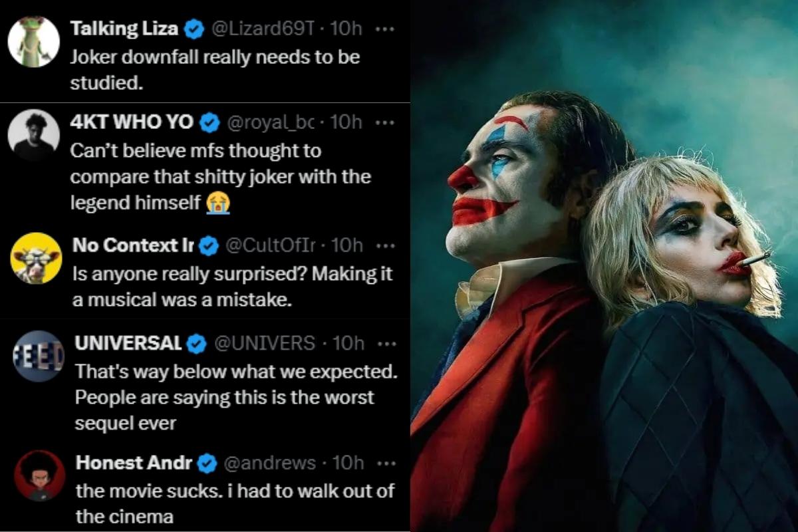This screenshot has height=532, width=798.
Task: Click the 'Joker downfall' tweet text
Action: [x=214, y=69]
